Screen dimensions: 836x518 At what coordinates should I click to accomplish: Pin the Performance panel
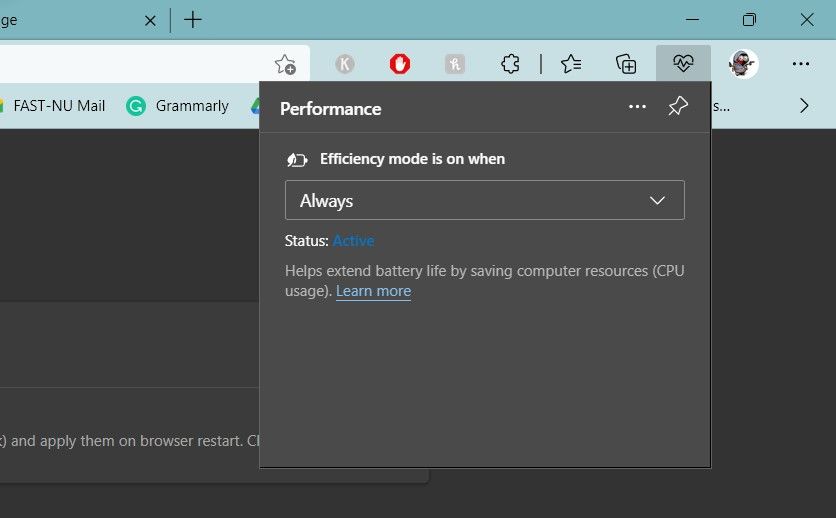pos(678,108)
